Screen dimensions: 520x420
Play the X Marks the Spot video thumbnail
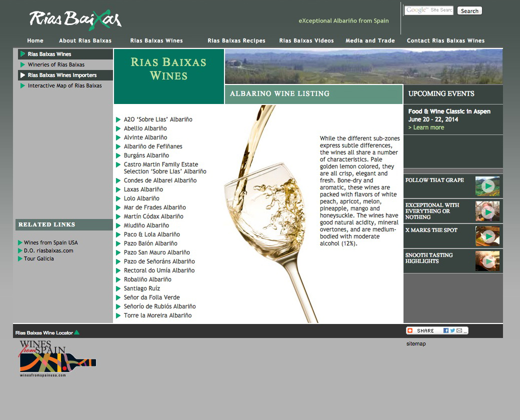[x=487, y=236]
